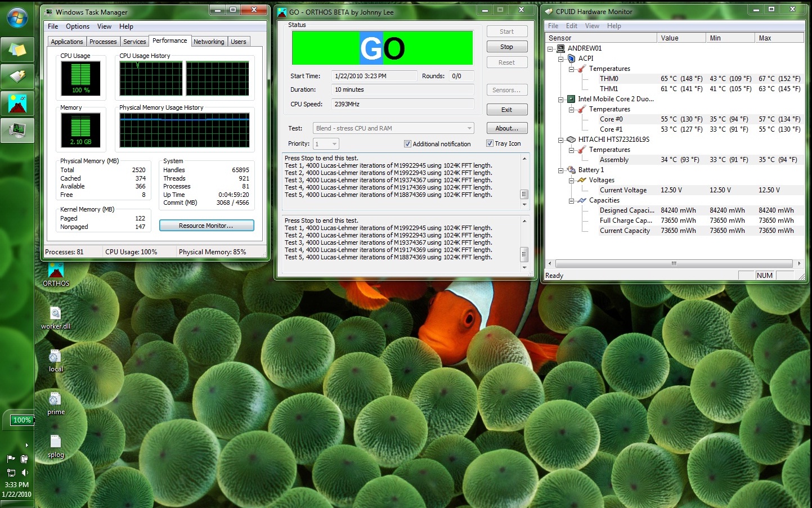
Task: Click the HWMonitor horizontal scrollbar
Action: click(x=674, y=263)
